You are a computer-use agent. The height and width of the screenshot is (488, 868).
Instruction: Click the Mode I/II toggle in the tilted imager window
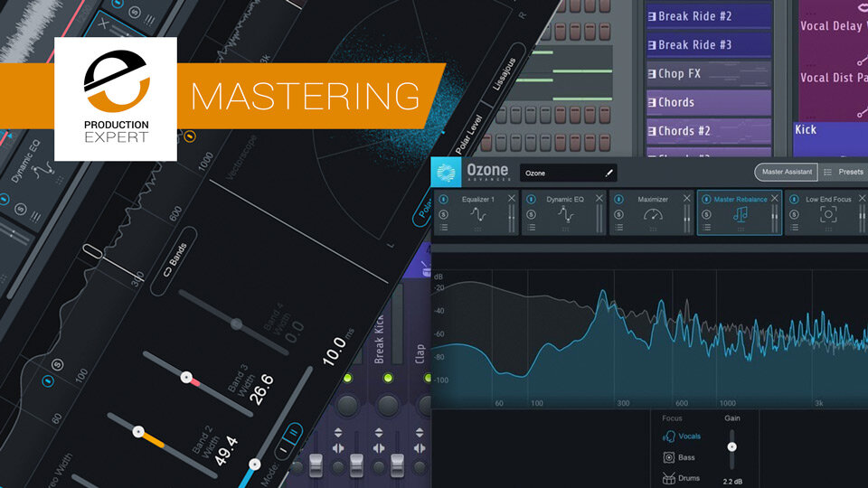click(x=289, y=440)
